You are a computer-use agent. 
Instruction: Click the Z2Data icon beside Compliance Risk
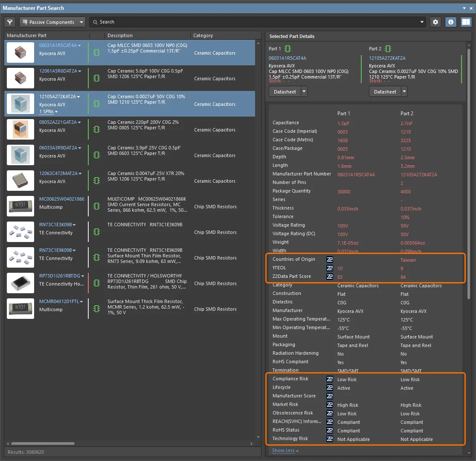coord(329,379)
